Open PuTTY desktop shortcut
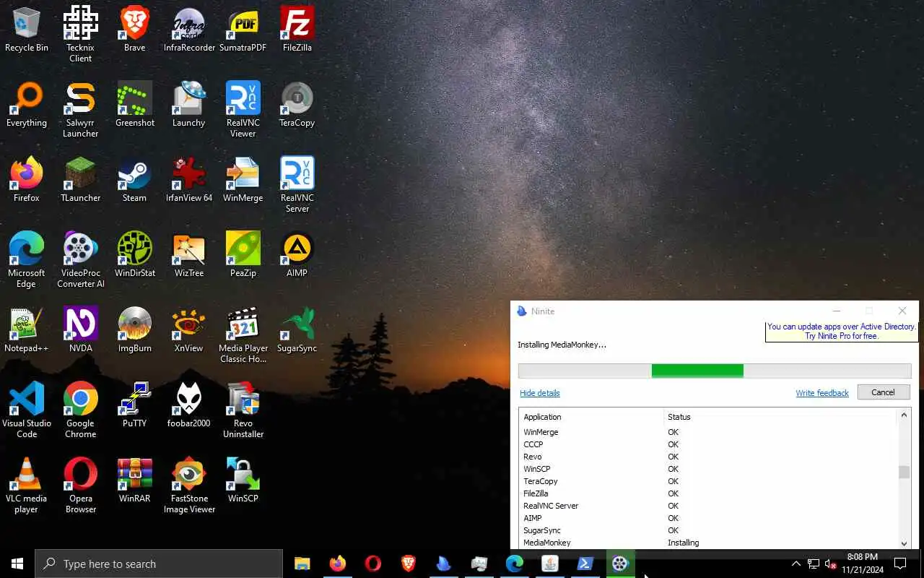This screenshot has width=924, height=578. [134, 406]
